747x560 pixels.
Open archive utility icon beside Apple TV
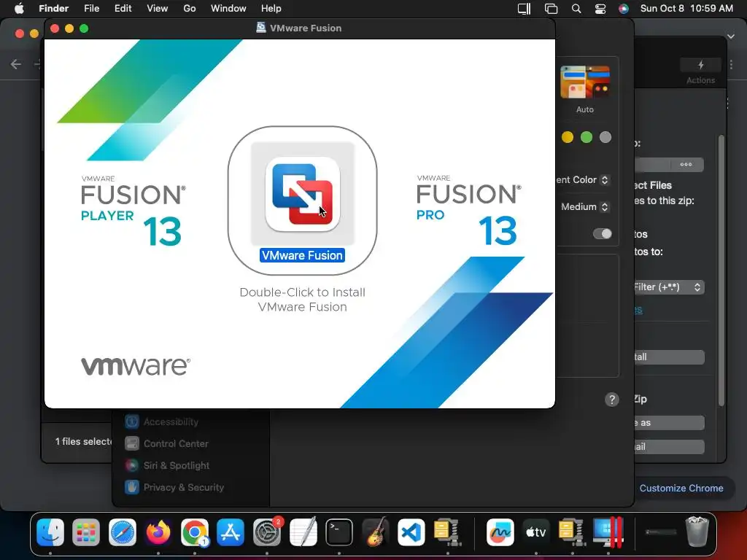coord(572,532)
